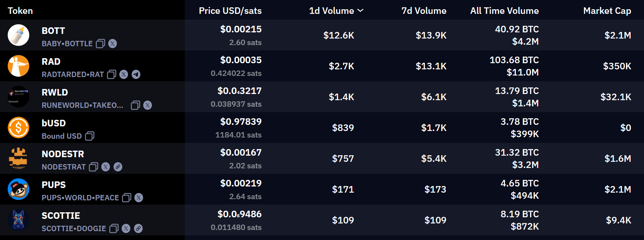644x240 pixels.
Task: Select the orange RAD token logo
Action: click(18, 66)
